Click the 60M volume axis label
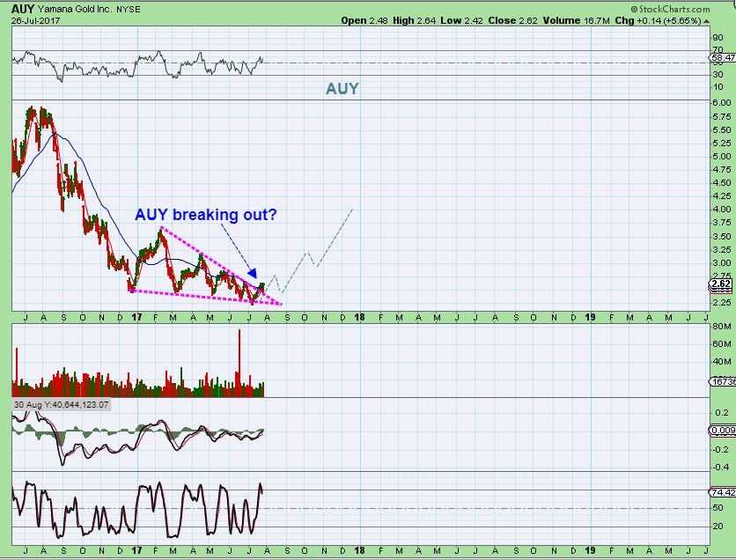 pyautogui.click(x=722, y=343)
